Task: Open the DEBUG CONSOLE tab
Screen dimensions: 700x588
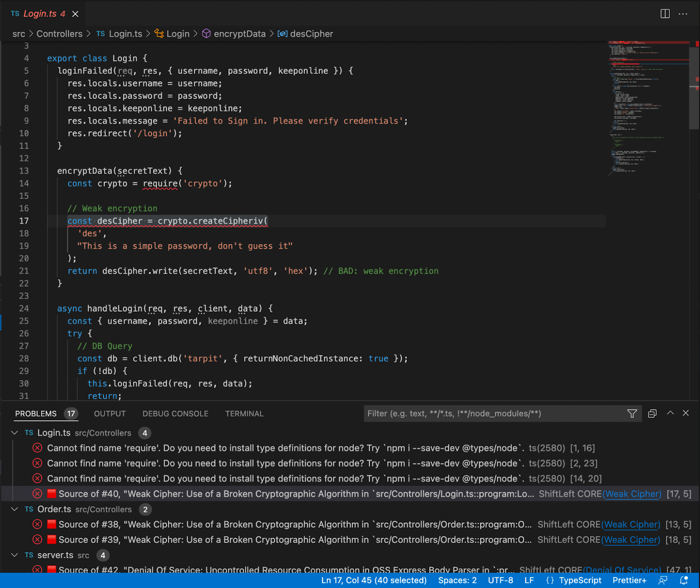Action: tap(175, 414)
